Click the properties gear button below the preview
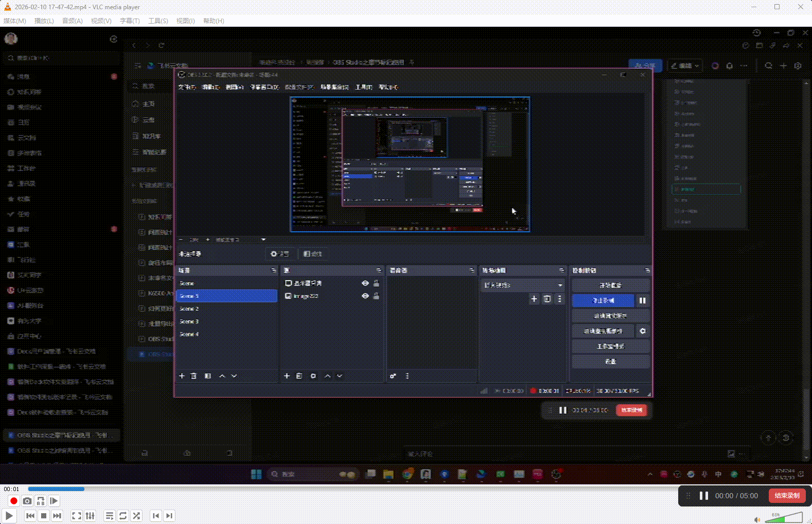This screenshot has height=524, width=812. point(280,254)
